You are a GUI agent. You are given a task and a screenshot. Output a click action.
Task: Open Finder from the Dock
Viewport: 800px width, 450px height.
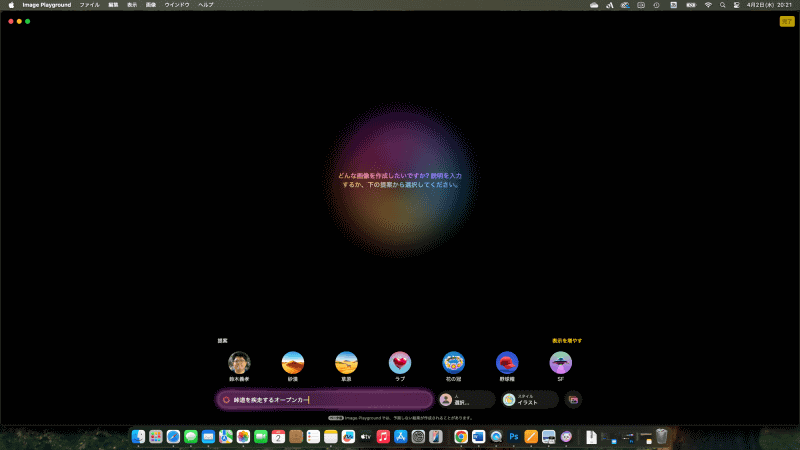coord(138,437)
